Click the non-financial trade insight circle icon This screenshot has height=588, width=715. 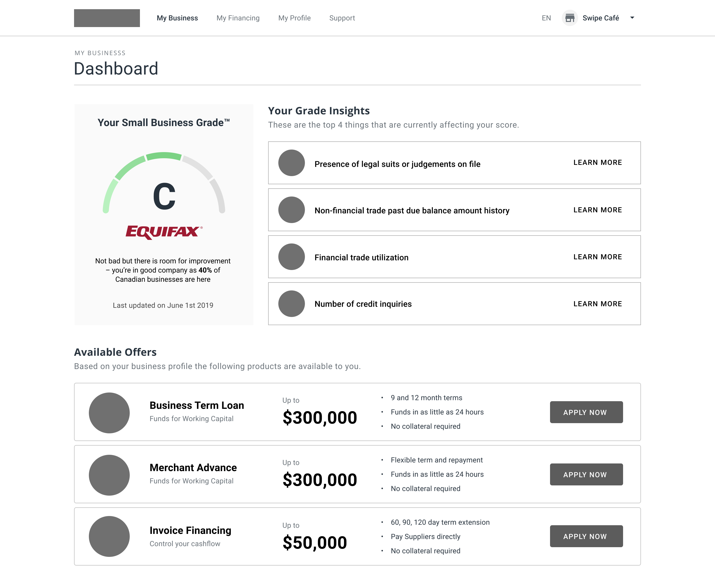tap(291, 210)
